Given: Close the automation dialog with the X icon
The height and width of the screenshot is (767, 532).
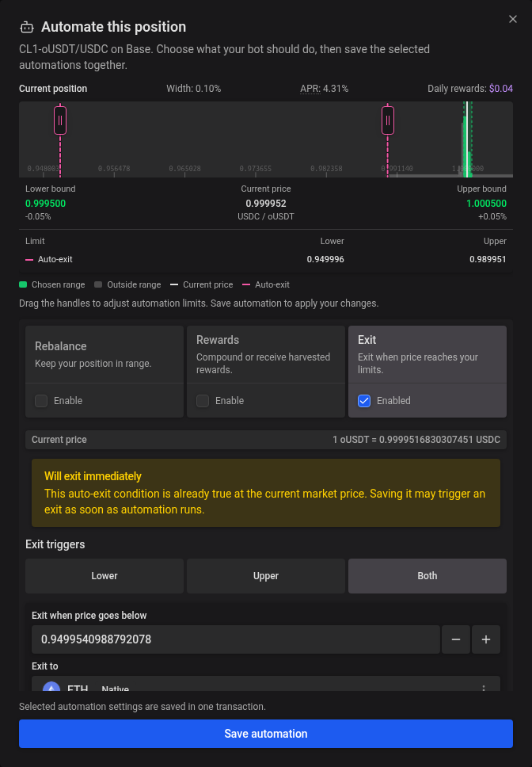Looking at the screenshot, I should (512, 19).
